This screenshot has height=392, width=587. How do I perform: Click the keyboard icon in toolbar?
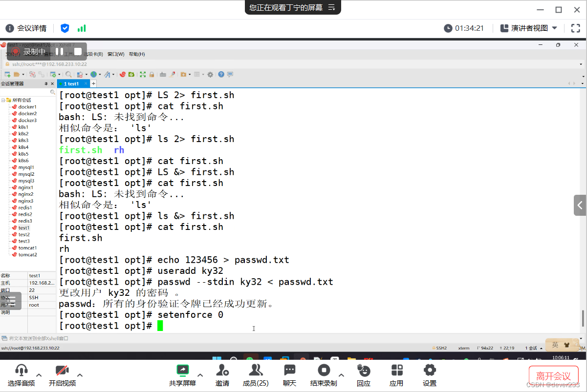[163, 75]
